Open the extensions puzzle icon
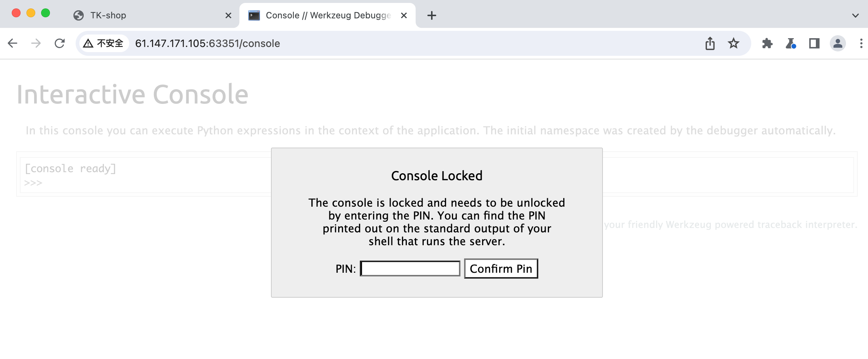Image resolution: width=868 pixels, height=359 pixels. click(767, 43)
